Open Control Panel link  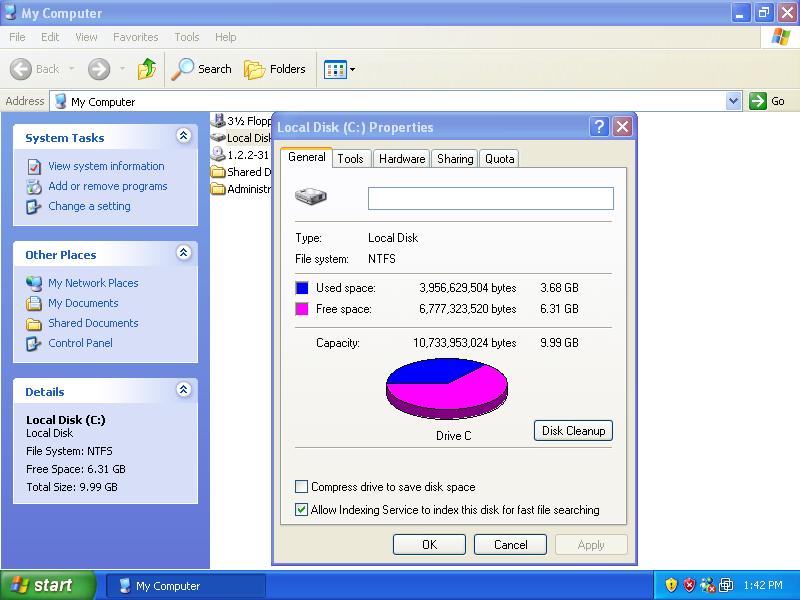pos(80,343)
